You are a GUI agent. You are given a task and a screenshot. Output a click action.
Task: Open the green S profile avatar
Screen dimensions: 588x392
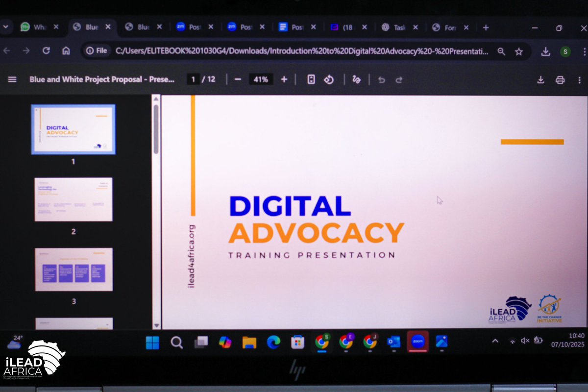click(565, 51)
